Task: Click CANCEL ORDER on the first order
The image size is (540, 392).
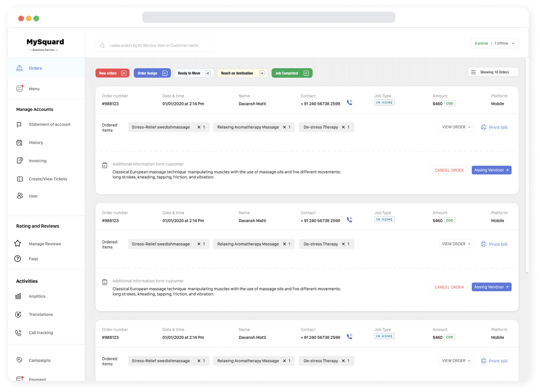Action: [449, 170]
